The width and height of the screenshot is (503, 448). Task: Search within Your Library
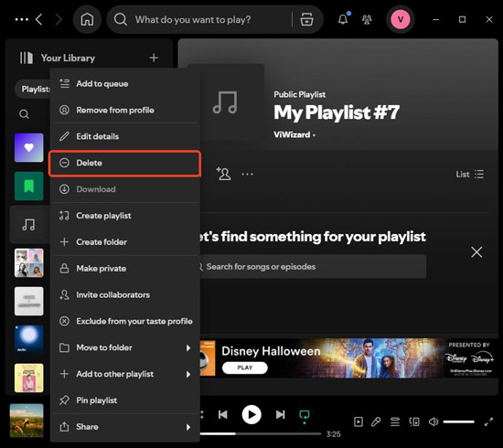[x=24, y=114]
